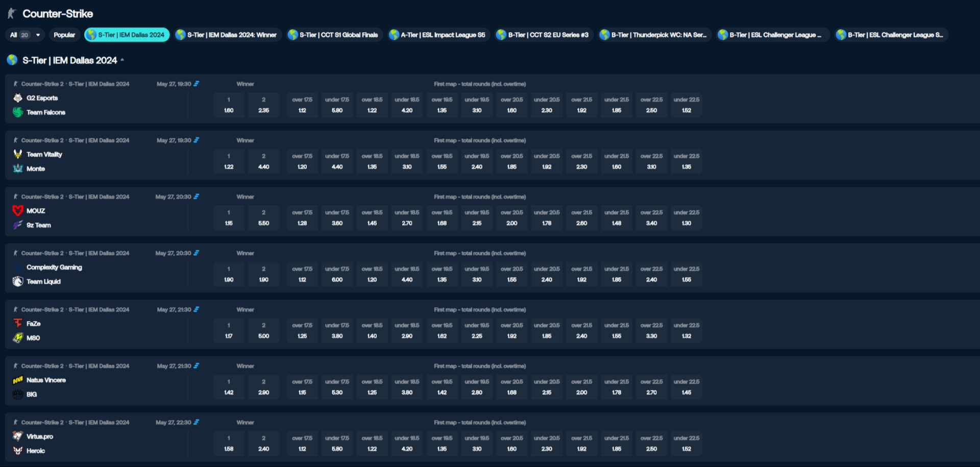
Task: Open stats icon for Virtus.pro vs Heroic
Action: pyautogui.click(x=197, y=423)
